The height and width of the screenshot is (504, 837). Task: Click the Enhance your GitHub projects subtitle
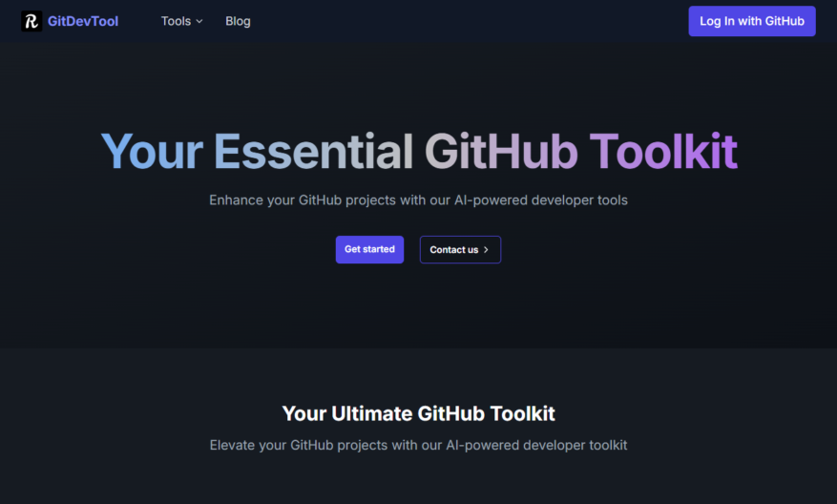tap(418, 200)
